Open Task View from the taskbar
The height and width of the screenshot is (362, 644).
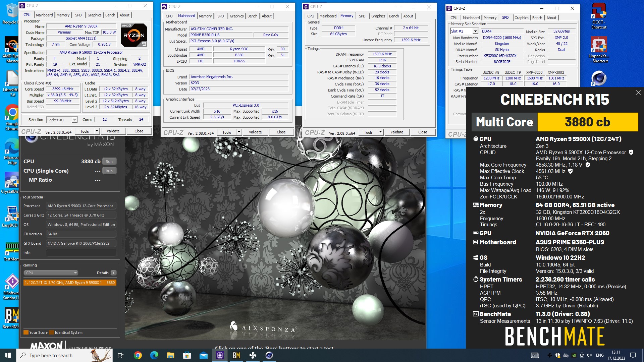(x=121, y=355)
